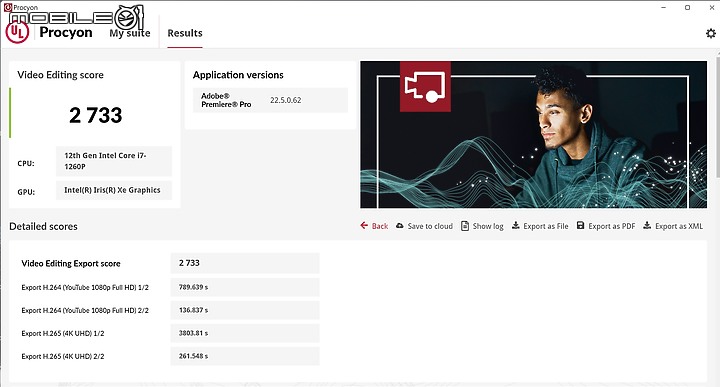720x387 pixels.
Task: Switch to the My suite tab
Action: (130, 33)
